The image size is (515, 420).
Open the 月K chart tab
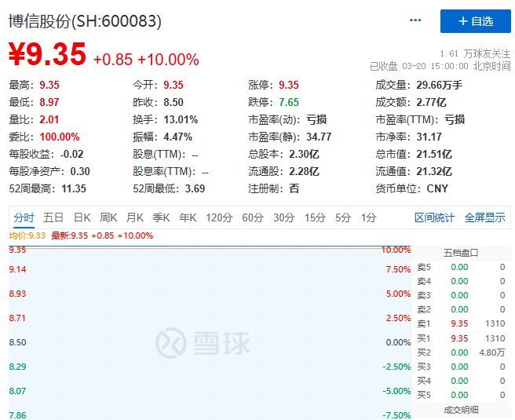(135, 217)
